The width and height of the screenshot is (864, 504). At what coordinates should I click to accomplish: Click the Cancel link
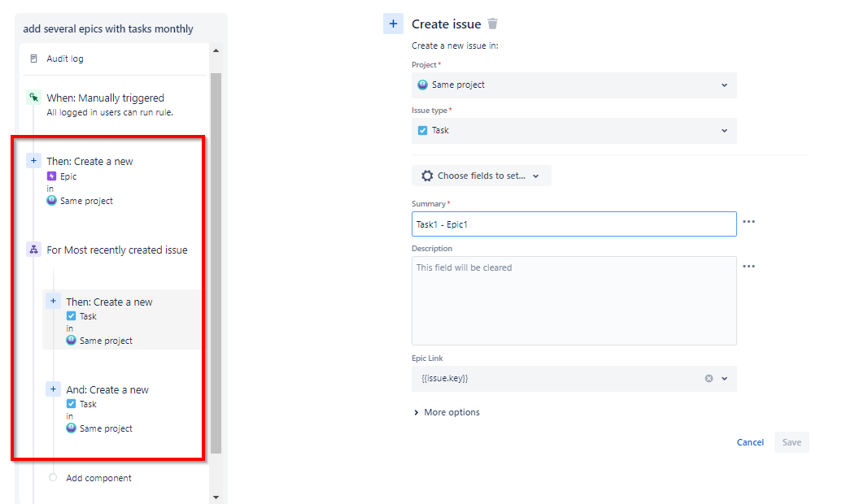tap(750, 442)
